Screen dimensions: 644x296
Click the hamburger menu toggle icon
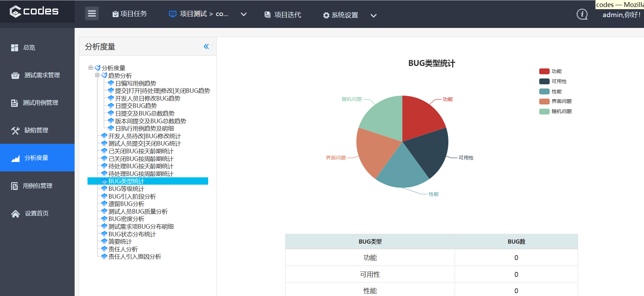point(92,14)
